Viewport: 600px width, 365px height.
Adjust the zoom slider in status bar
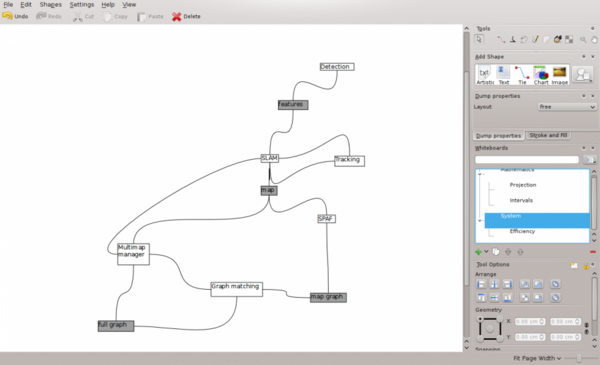579,358
